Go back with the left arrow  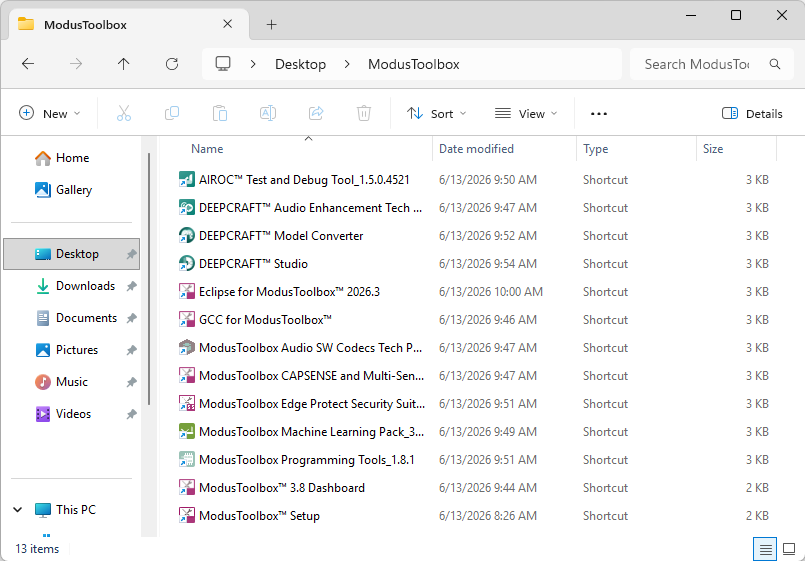coord(28,64)
